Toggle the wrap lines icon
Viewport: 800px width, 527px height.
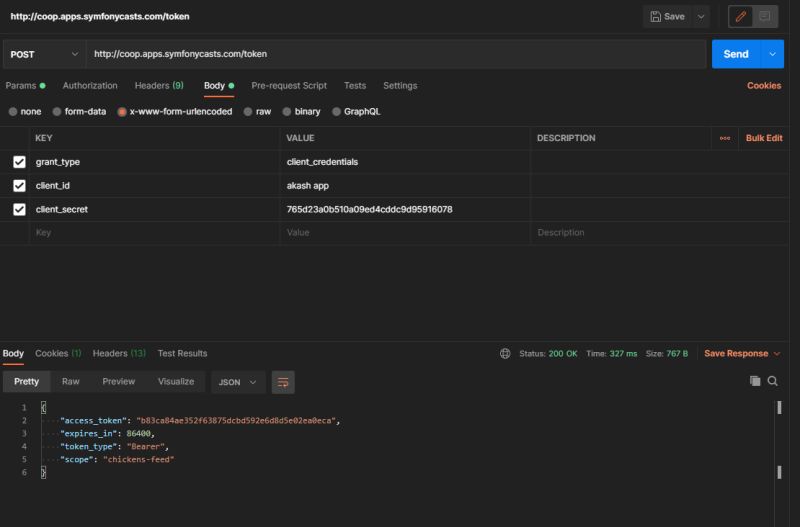point(283,382)
